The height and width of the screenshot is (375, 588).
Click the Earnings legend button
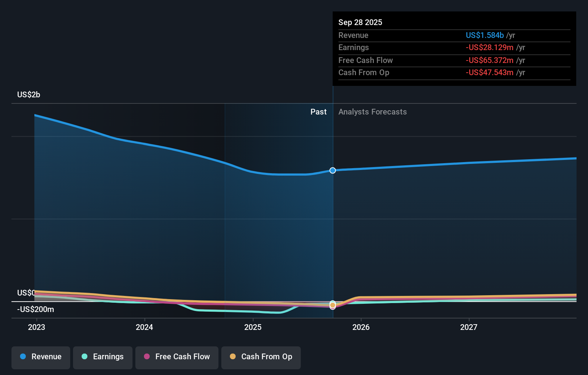(103, 357)
